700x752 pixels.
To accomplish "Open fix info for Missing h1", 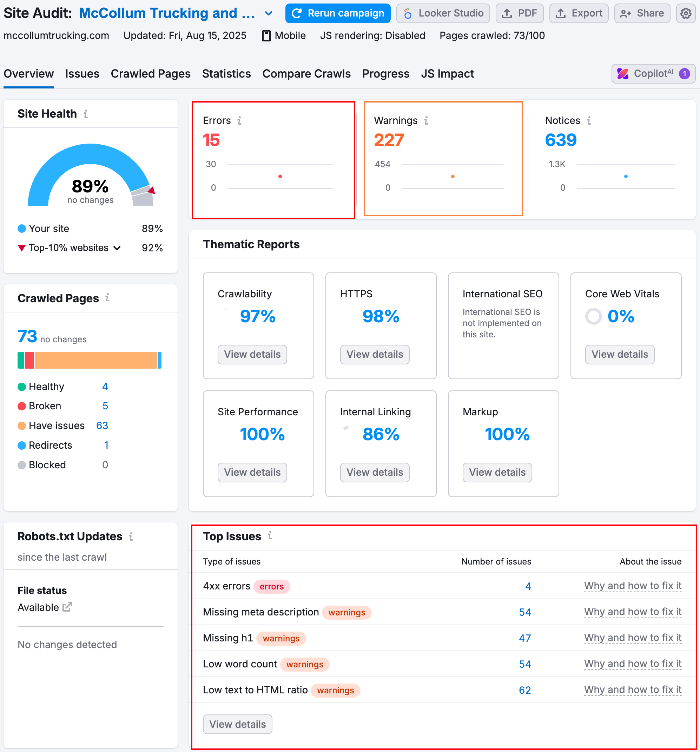I will [633, 638].
